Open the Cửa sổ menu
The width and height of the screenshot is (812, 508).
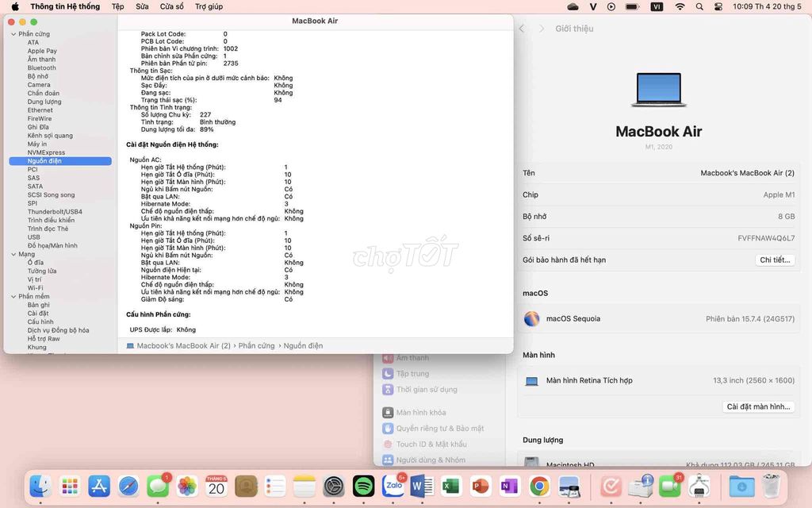172,6
